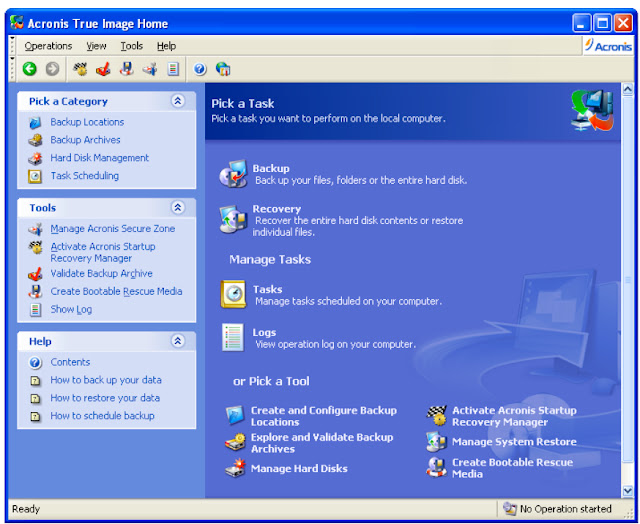Click Create Bootable Rescue Media link in Tools panel
The image size is (640, 524).
point(116,291)
